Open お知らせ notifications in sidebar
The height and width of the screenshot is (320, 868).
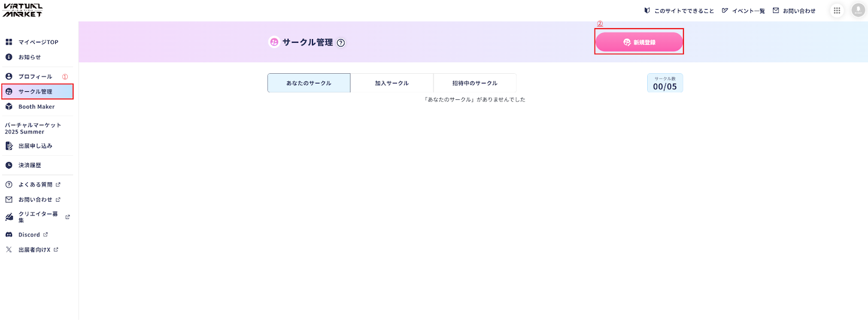pos(29,57)
